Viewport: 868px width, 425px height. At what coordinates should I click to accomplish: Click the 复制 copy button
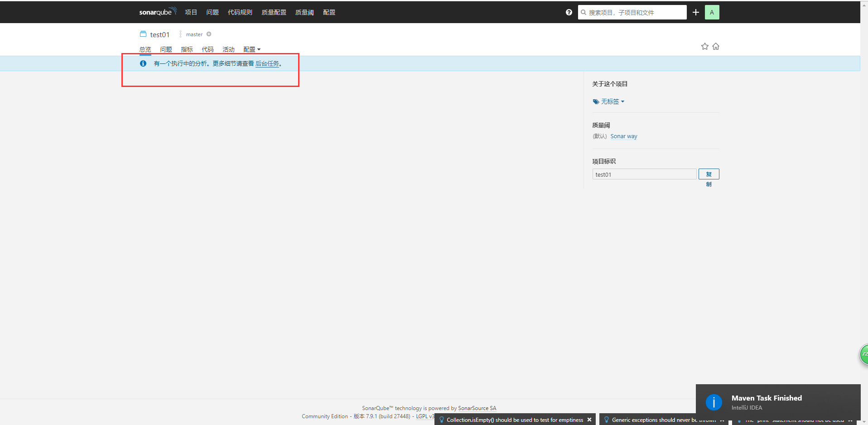[709, 174]
